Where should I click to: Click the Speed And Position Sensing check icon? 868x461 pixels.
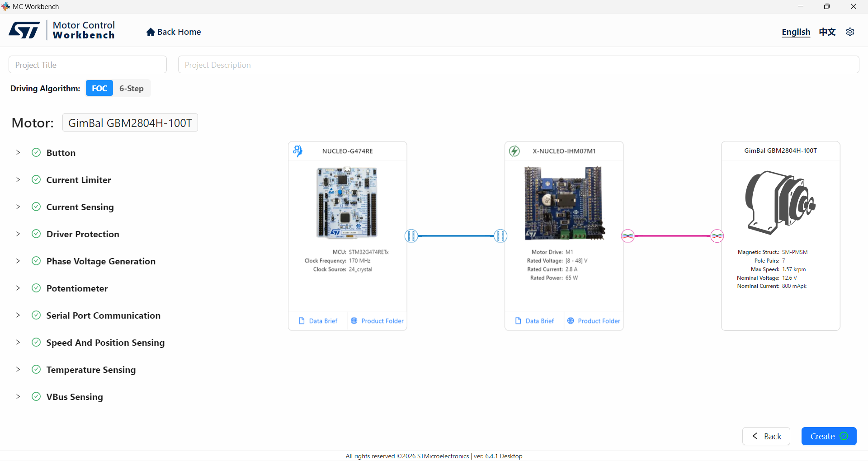pyautogui.click(x=36, y=343)
